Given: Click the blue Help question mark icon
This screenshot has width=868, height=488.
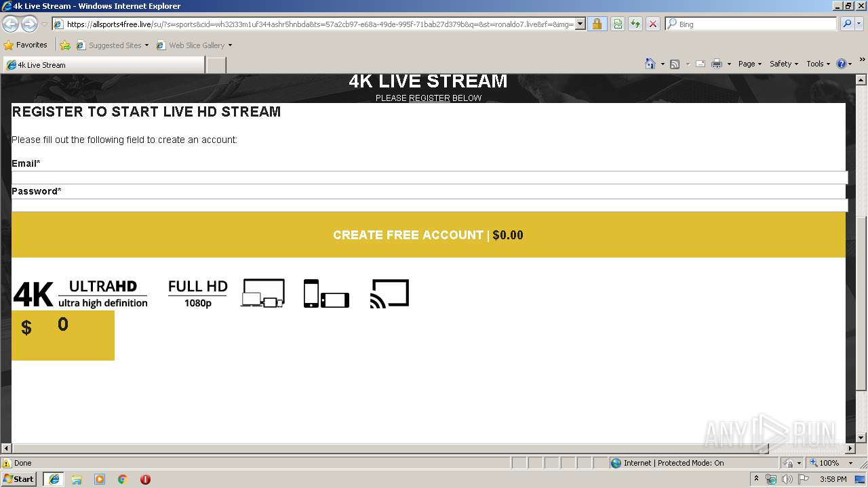Looking at the screenshot, I should pos(842,64).
